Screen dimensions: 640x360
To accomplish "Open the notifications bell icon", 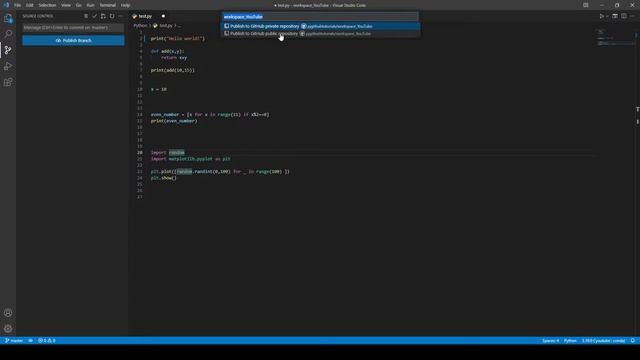I will pos(633,340).
